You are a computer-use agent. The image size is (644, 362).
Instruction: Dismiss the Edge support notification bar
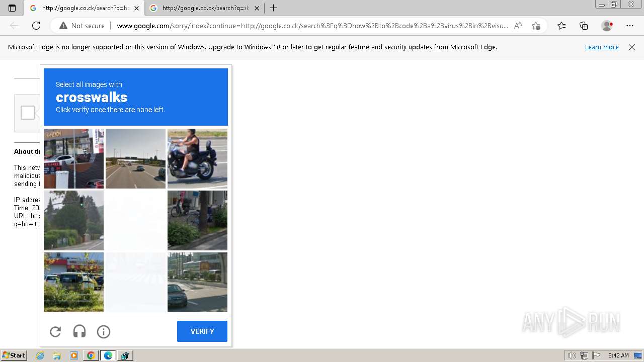click(632, 47)
